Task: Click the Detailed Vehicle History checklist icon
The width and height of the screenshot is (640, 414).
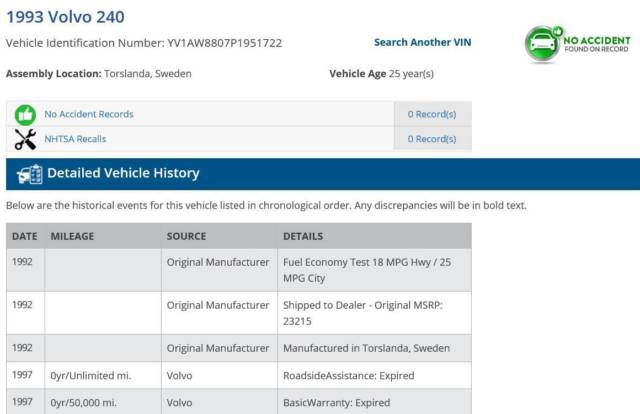Action: [29, 174]
